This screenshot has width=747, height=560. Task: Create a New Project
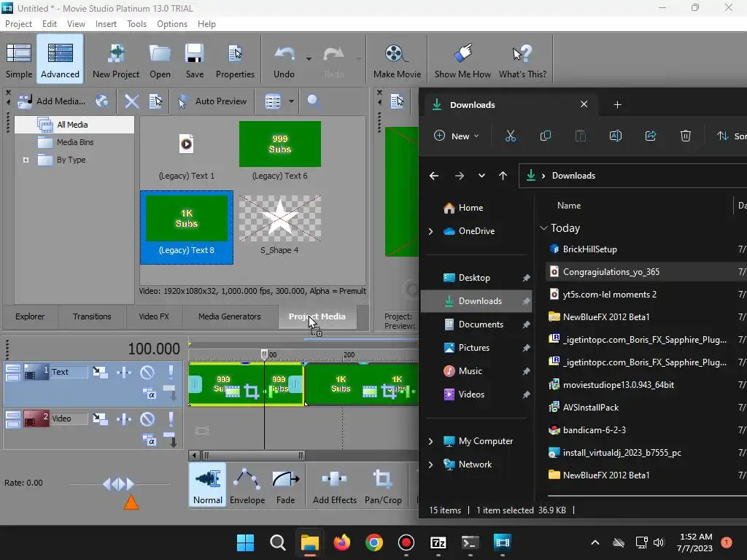(x=116, y=60)
